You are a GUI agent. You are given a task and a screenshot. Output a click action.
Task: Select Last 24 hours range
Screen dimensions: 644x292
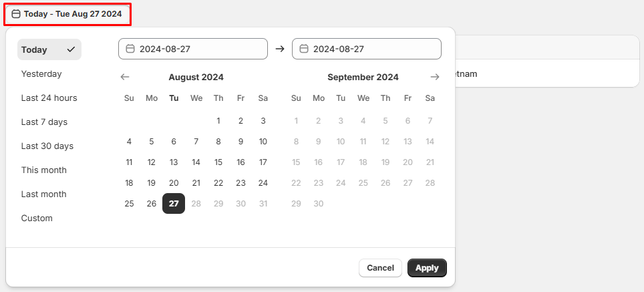(x=49, y=98)
